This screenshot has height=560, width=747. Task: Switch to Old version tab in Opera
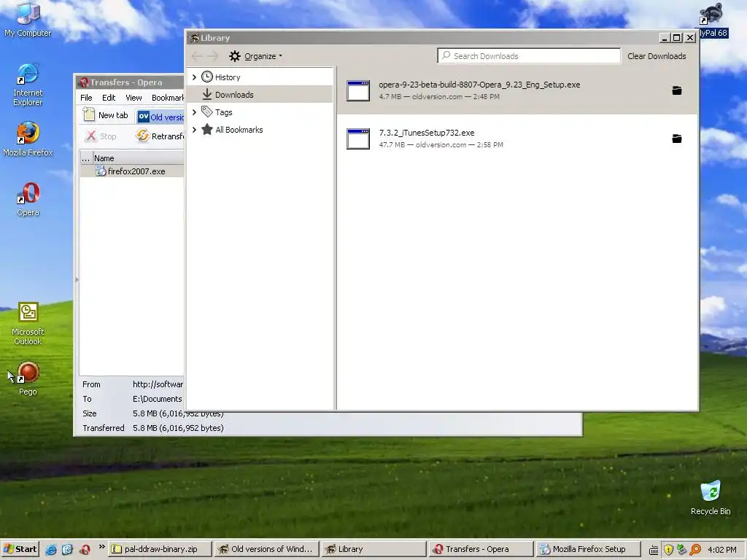[160, 117]
